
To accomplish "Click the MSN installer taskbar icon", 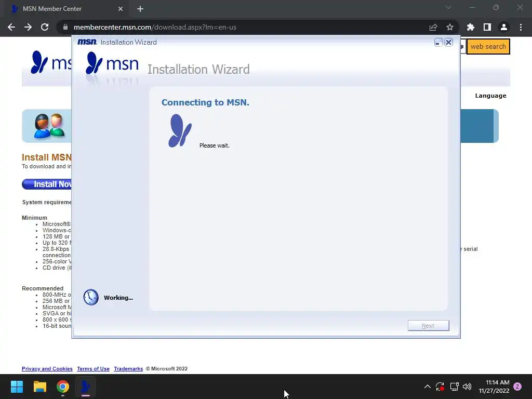I will click(86, 387).
